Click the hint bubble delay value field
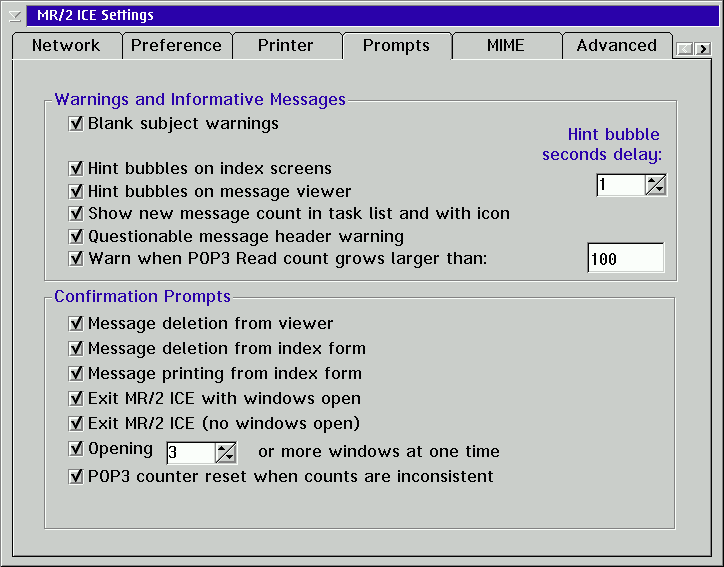The image size is (724, 567). (621, 185)
